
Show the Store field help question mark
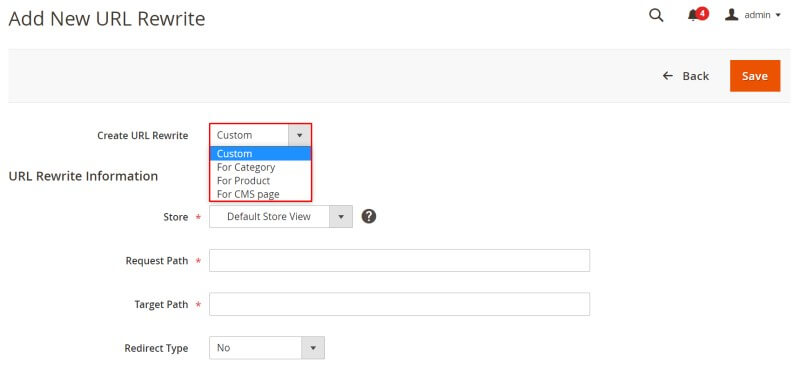tap(369, 216)
